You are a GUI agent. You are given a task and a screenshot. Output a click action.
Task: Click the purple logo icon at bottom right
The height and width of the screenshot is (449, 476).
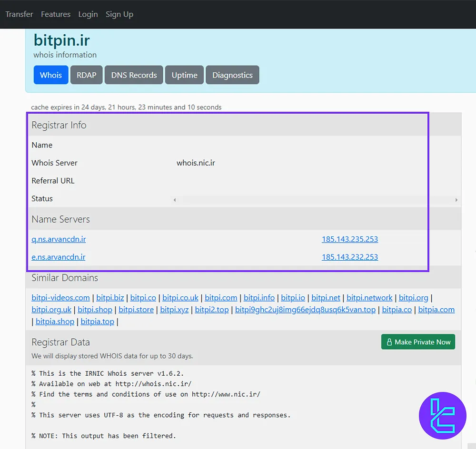pos(442,415)
